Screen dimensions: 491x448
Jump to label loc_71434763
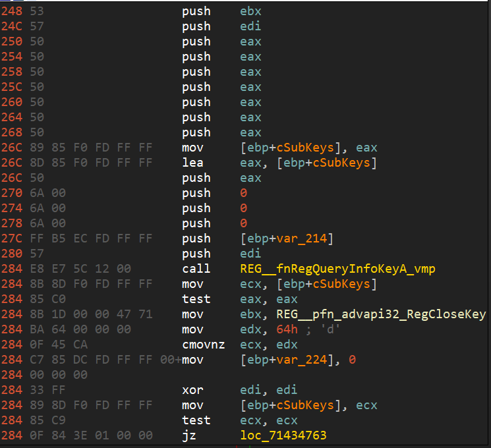click(x=283, y=435)
